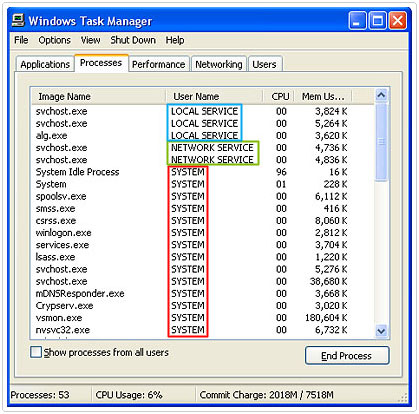The width and height of the screenshot is (419, 414).
Task: Enable Show processes from all users
Action: (36, 352)
